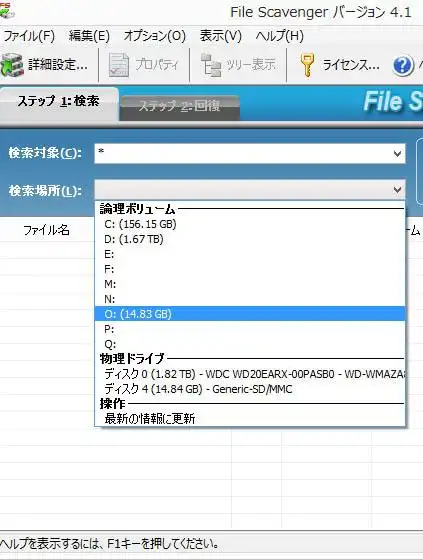
Task: Select volume M: in the list
Action: [x=250, y=284]
